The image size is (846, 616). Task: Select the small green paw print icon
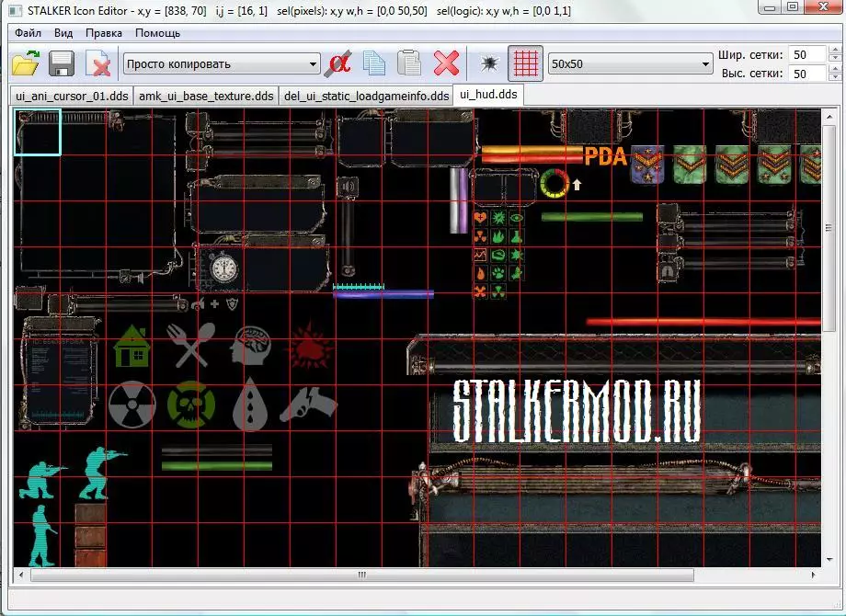(x=498, y=272)
